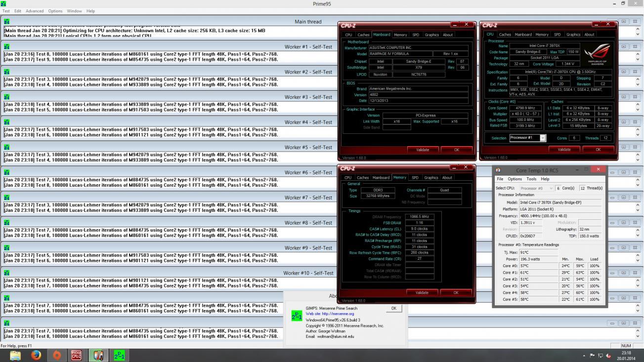The height and width of the screenshot is (362, 644).
Task: Open Prime95 Window menu
Action: (75, 11)
